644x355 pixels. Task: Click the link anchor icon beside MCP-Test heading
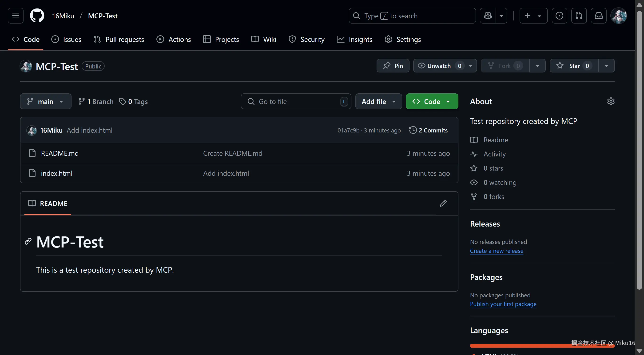[x=28, y=241]
